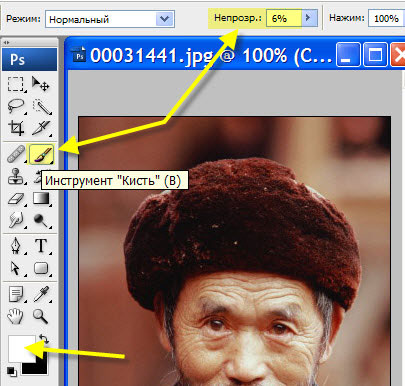Close the 00031441.jpg document window
This screenshot has height=386, width=405.
tap(398, 54)
